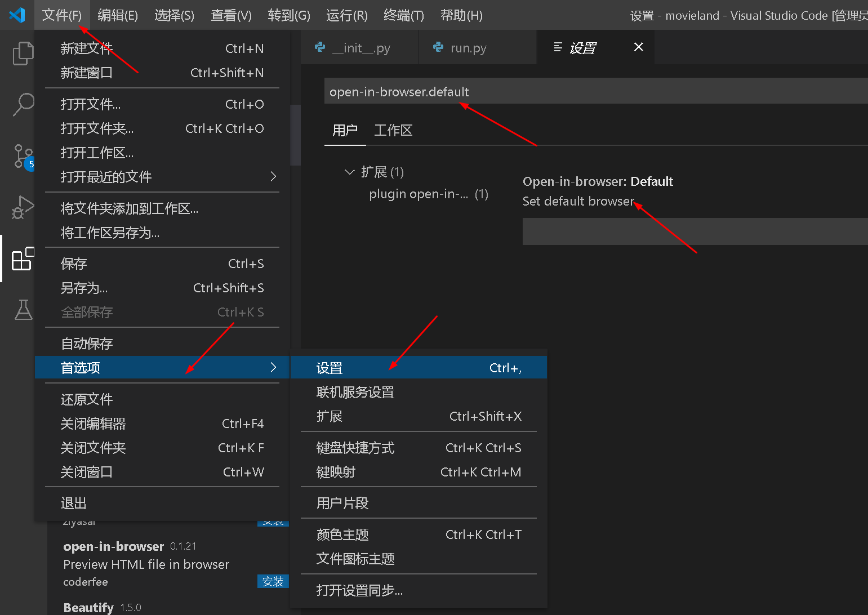The height and width of the screenshot is (615, 868).
Task: Open the 运行(R) menu
Action: click(x=347, y=15)
